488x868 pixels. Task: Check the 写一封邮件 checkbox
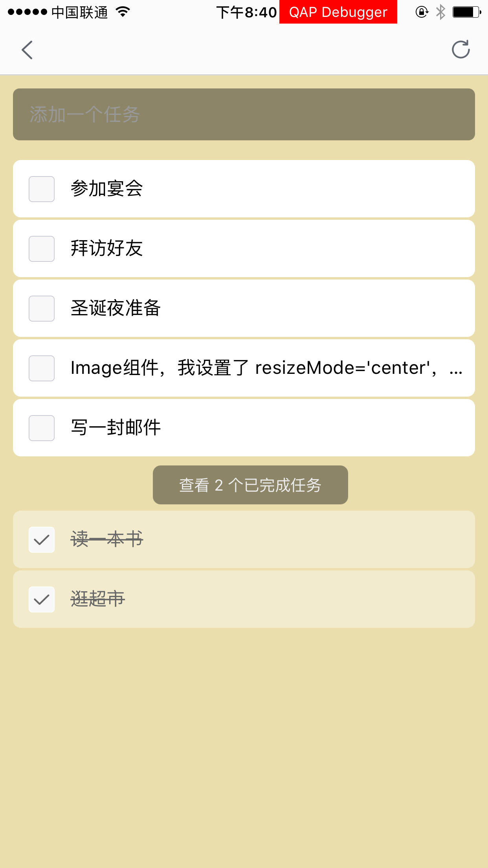click(x=42, y=428)
